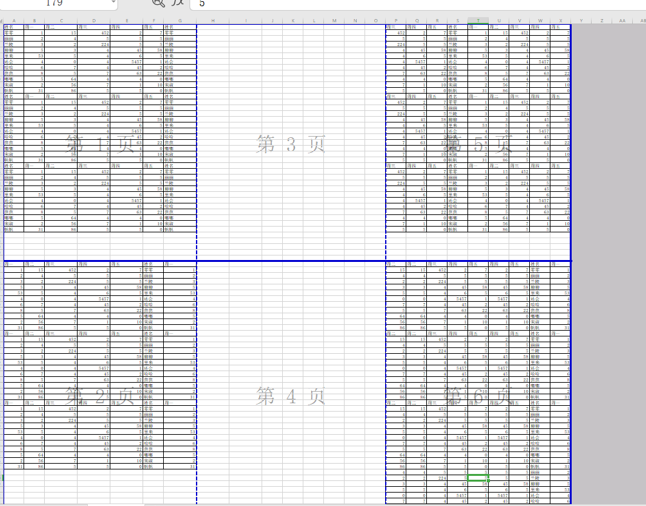
Task: Select column P via its header
Action: (396, 21)
